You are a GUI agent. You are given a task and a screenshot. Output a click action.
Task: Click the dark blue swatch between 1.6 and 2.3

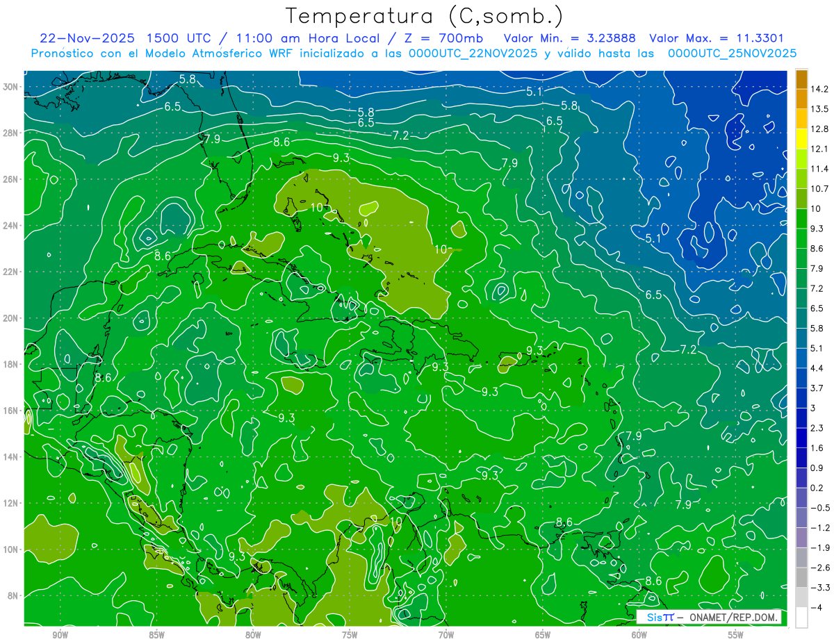coord(801,438)
